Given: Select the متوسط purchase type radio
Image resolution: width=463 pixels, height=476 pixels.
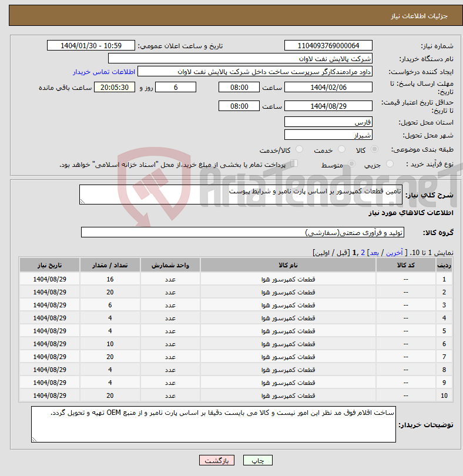Looking at the screenshot, I should tap(351, 164).
